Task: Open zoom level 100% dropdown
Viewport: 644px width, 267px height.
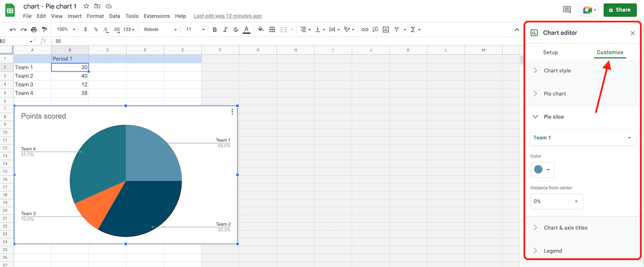Action: (x=67, y=30)
